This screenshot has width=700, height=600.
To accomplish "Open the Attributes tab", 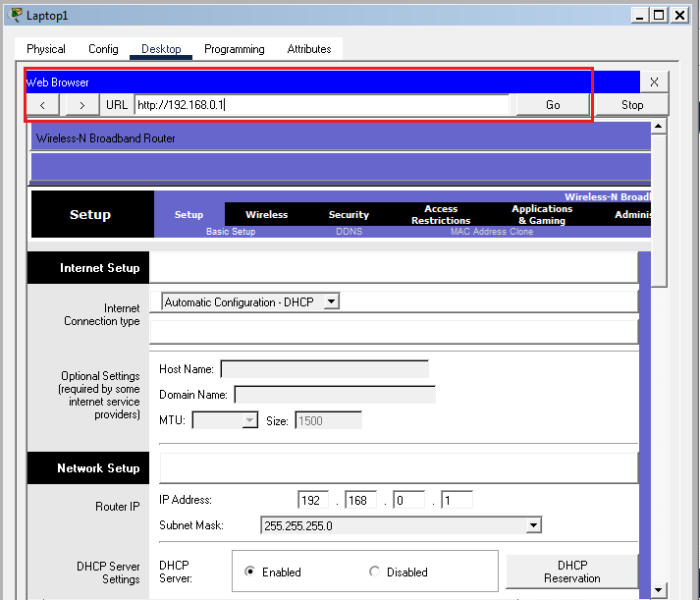I will click(x=309, y=49).
